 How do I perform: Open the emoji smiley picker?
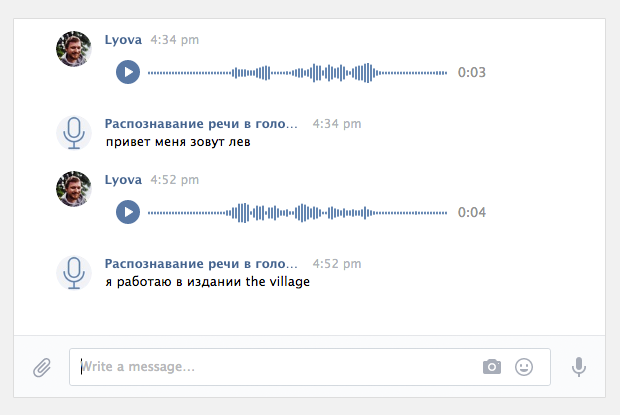(x=524, y=367)
